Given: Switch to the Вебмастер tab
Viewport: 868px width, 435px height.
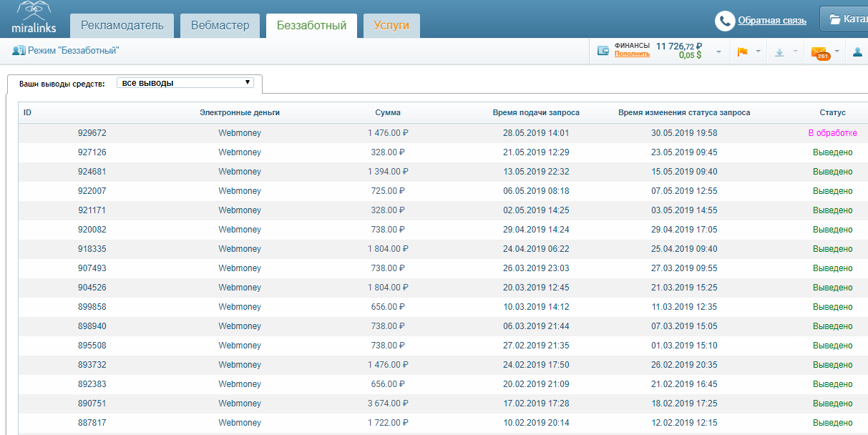Looking at the screenshot, I should [220, 26].
